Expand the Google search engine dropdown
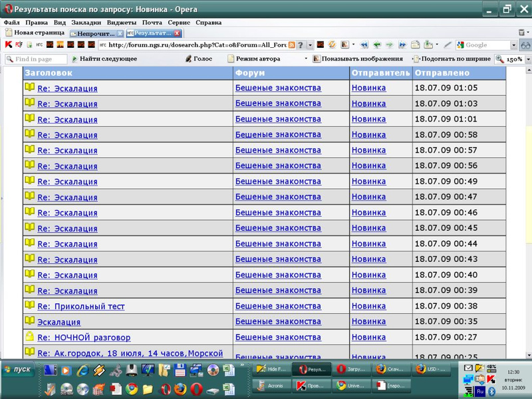532x399 pixels. click(x=513, y=45)
